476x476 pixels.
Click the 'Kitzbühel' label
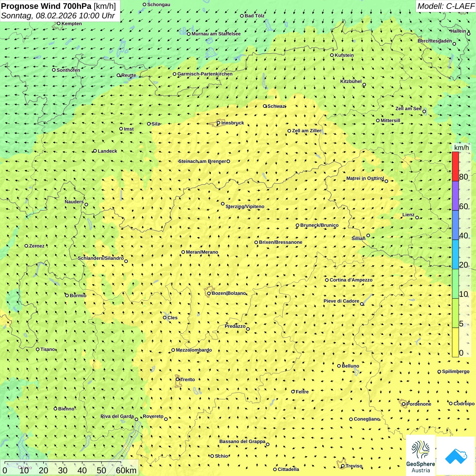pyautogui.click(x=351, y=81)
